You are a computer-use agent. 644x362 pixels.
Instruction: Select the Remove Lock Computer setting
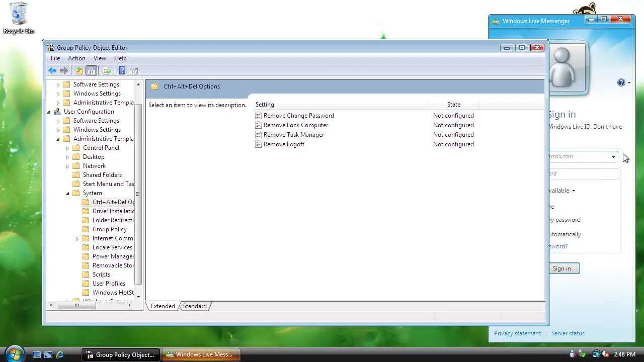coord(296,125)
